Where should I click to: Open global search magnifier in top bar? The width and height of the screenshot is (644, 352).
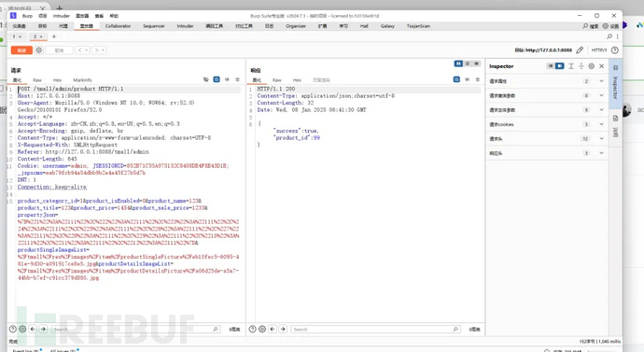coord(585,26)
